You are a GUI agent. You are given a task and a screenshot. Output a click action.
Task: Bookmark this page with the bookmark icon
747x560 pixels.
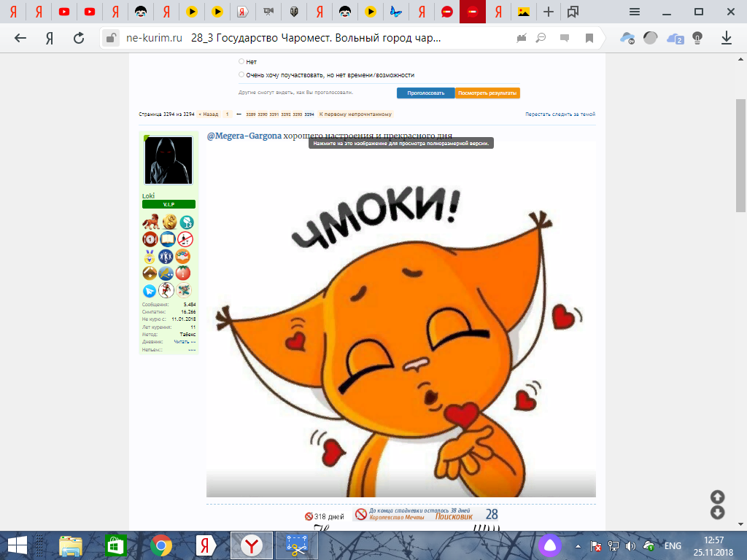click(x=589, y=38)
